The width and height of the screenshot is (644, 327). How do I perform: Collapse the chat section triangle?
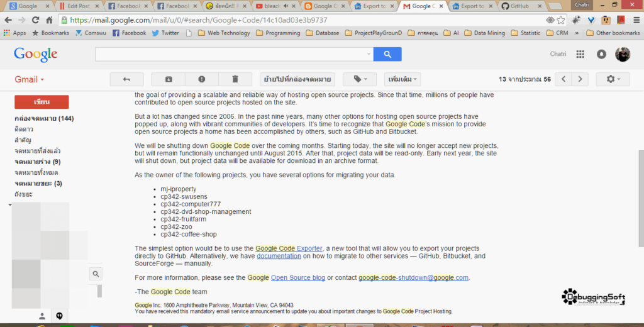point(10,204)
